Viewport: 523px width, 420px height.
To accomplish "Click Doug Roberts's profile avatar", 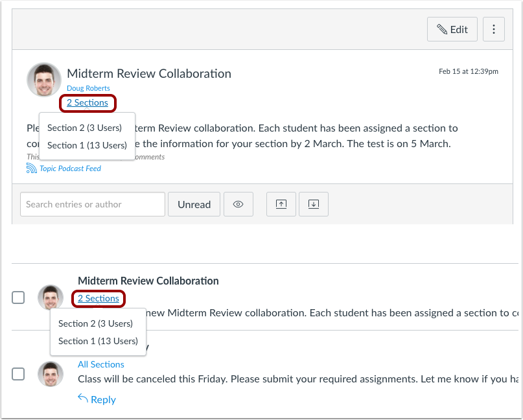I will (x=43, y=79).
